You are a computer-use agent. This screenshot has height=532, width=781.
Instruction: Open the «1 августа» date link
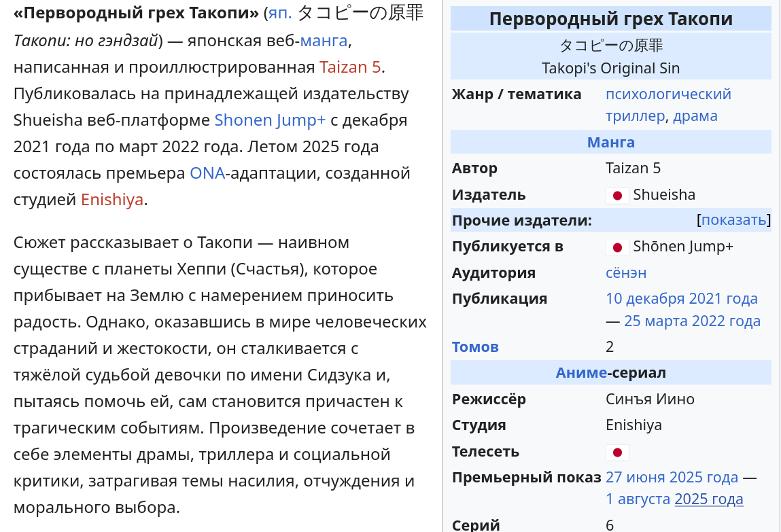(638, 499)
